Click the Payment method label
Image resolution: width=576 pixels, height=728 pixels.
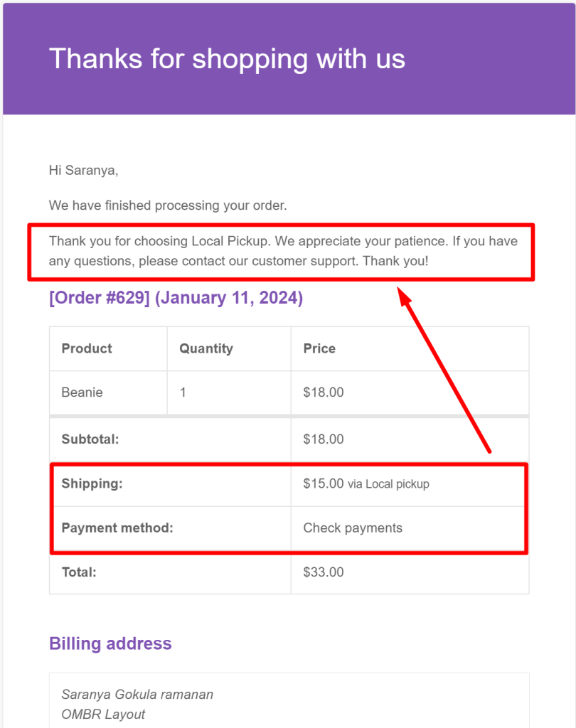point(117,528)
